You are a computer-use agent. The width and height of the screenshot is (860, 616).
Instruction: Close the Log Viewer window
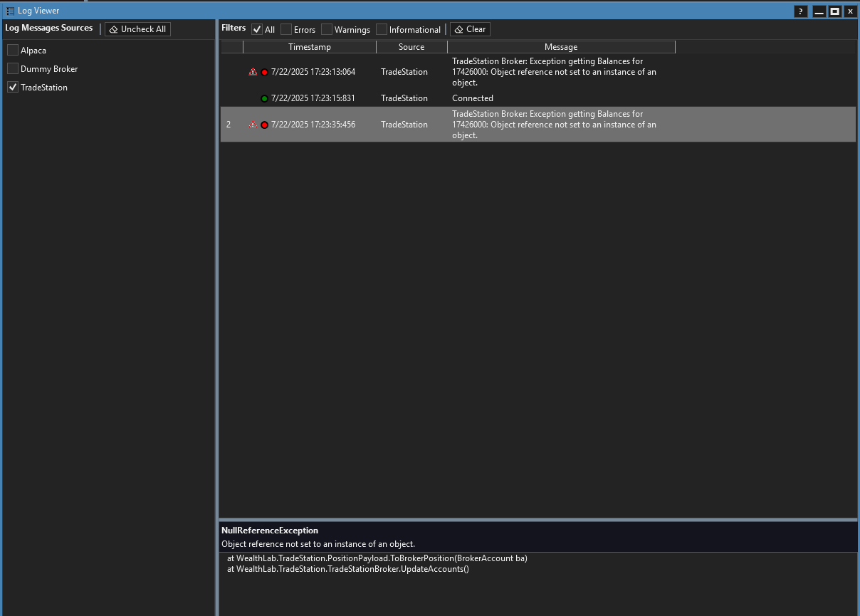point(850,11)
